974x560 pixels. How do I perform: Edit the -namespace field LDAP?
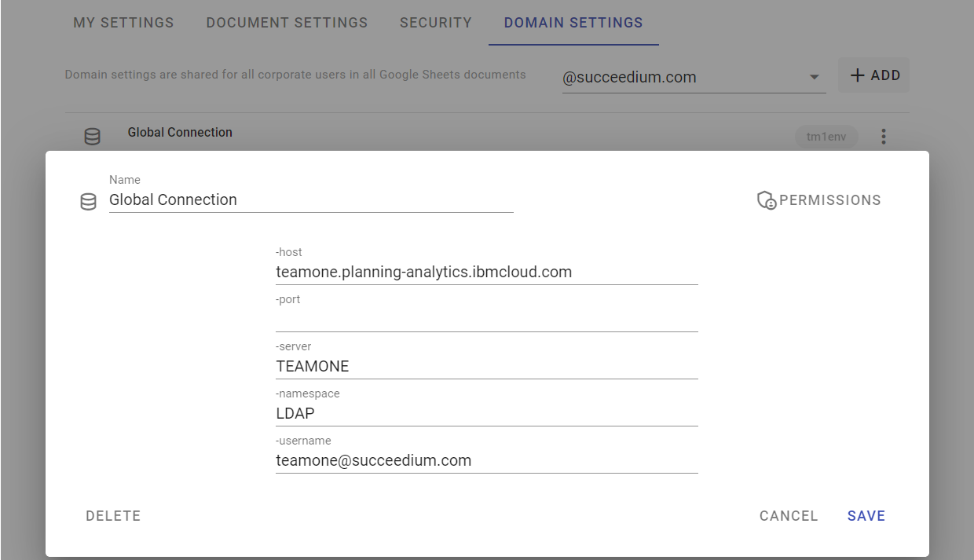click(487, 414)
